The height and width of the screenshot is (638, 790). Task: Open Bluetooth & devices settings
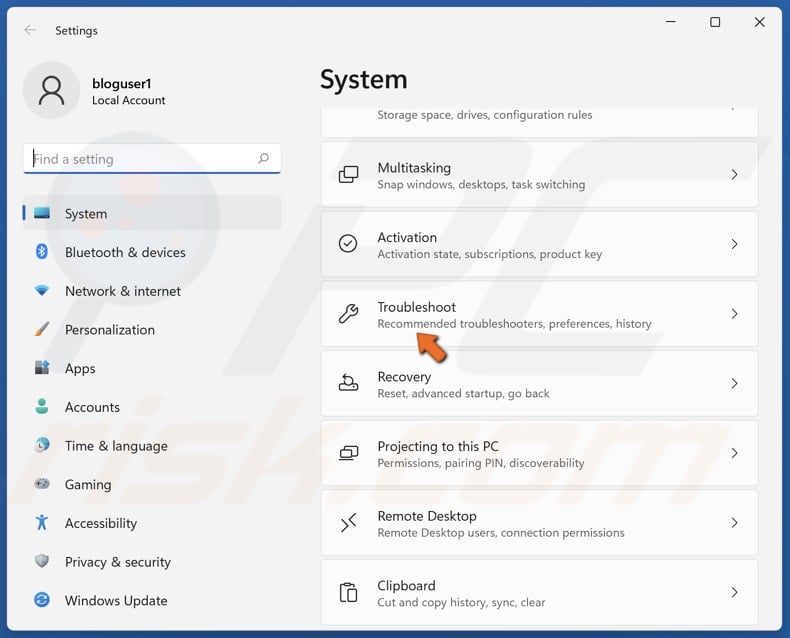click(x=125, y=252)
